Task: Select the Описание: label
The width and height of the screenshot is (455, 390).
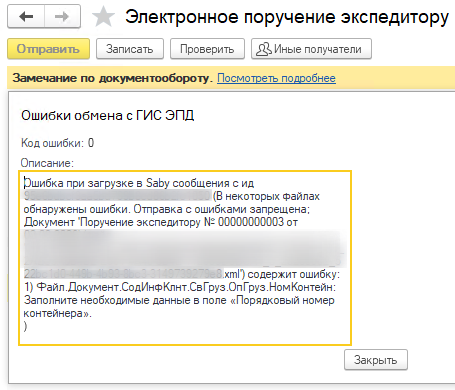Action: coord(47,163)
